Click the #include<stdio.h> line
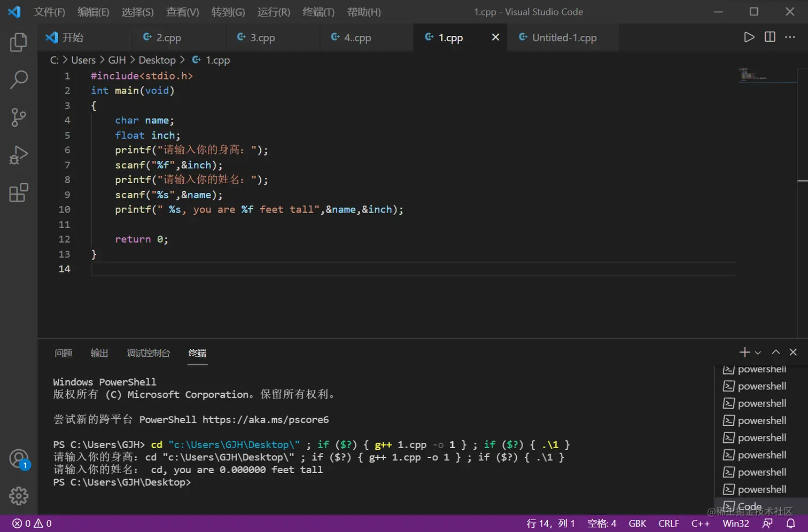The width and height of the screenshot is (808, 532). pyautogui.click(x=142, y=76)
